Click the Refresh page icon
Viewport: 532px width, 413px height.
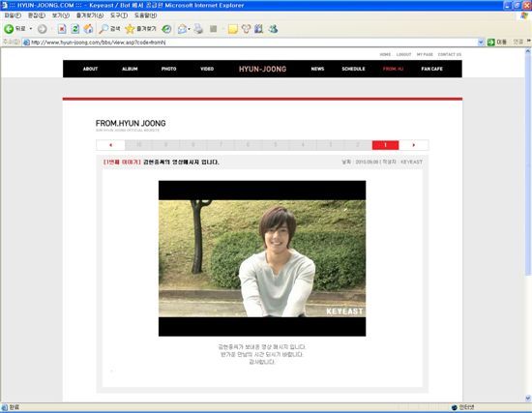(x=75, y=29)
